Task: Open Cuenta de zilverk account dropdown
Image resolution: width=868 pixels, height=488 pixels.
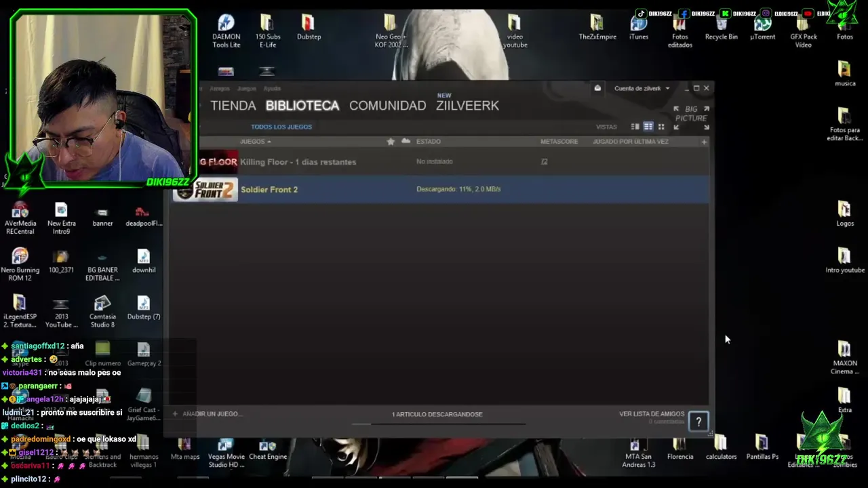Action: click(642, 88)
